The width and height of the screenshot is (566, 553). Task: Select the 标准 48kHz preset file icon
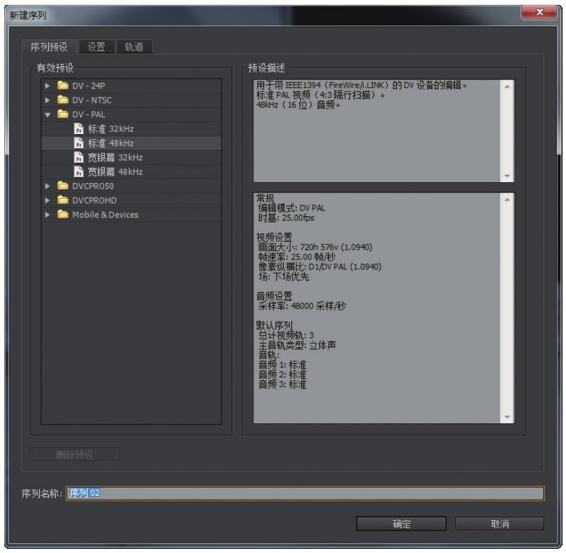click(x=78, y=143)
